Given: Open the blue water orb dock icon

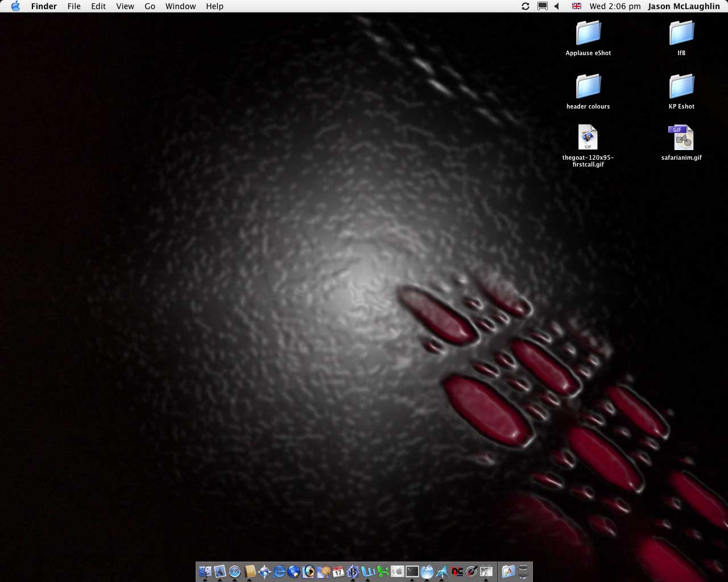Looking at the screenshot, I should coord(427,571).
